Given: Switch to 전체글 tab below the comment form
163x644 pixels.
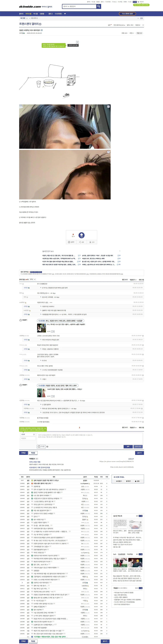Looking at the screenshot, I should [23, 453].
